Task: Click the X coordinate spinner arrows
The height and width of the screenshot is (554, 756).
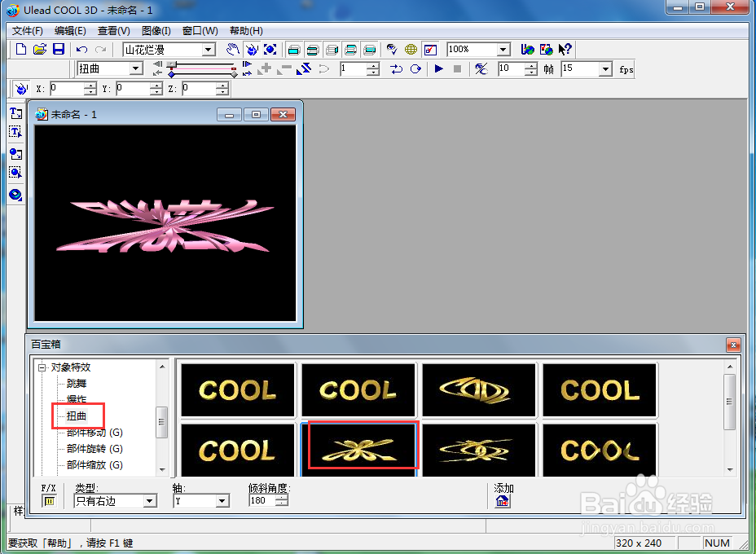Action: click(90, 89)
